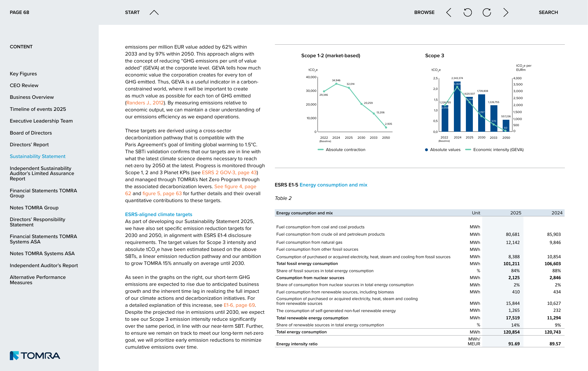Image resolution: width=588 pixels, height=371 pixels.
Task: Click ESRS-aligned climate targets heading
Action: pyautogui.click(x=159, y=214)
